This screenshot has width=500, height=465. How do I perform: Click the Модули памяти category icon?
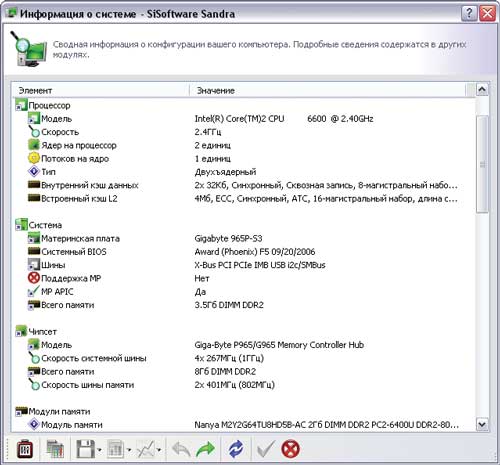[x=21, y=411]
